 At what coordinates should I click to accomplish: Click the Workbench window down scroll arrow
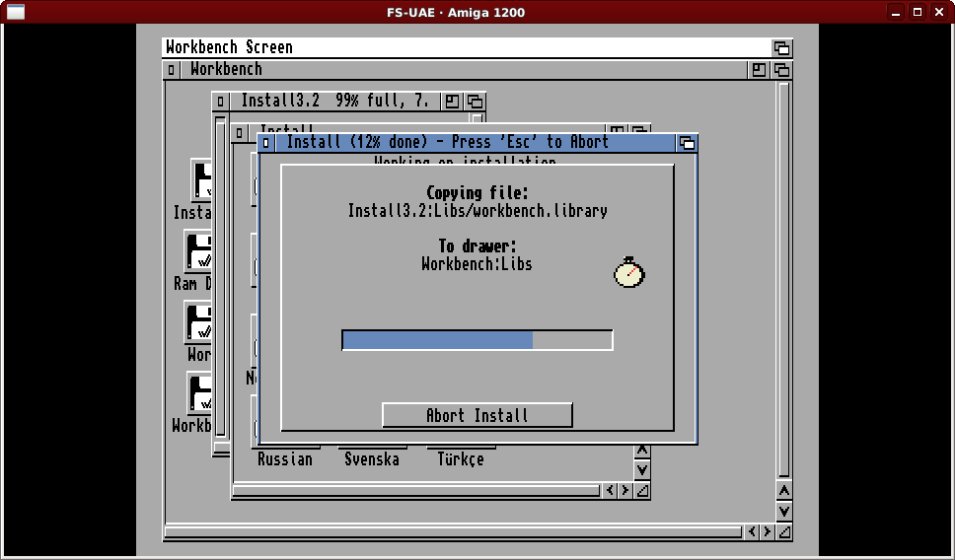pyautogui.click(x=784, y=512)
